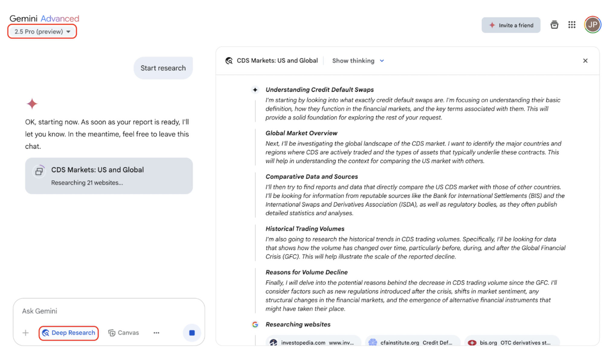Toggle the Deep Research chip

coord(69,333)
